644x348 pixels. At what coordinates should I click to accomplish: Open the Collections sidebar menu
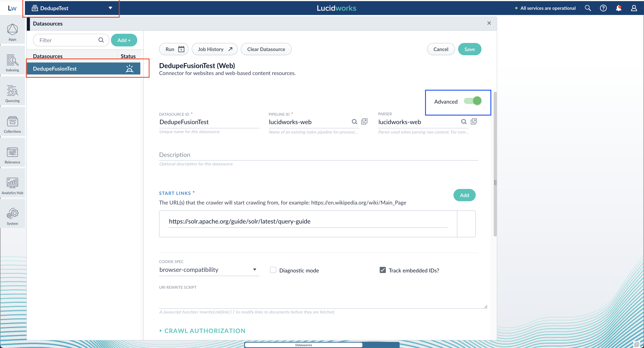point(12,125)
